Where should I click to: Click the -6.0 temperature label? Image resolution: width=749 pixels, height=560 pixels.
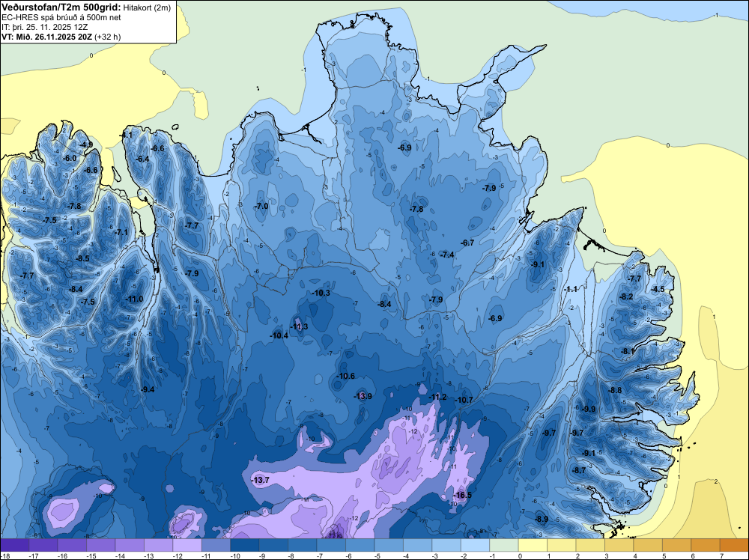70,158
